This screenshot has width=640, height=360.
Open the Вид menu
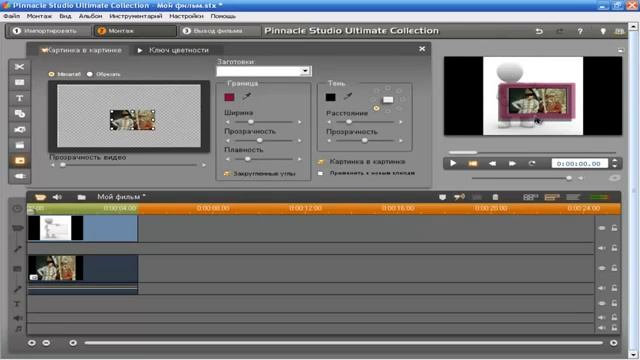[x=65, y=16]
